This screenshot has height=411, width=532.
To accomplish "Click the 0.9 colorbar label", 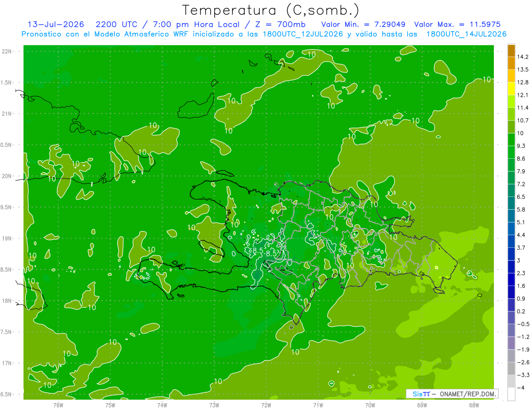I will click(x=521, y=298).
